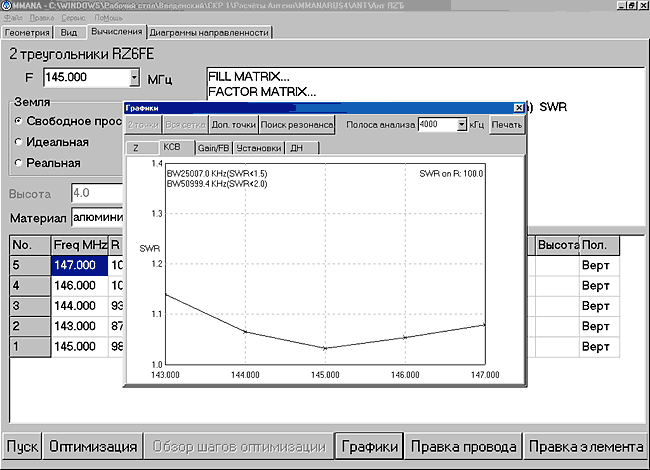Choose the Реальная ground radio button

[x=18, y=163]
